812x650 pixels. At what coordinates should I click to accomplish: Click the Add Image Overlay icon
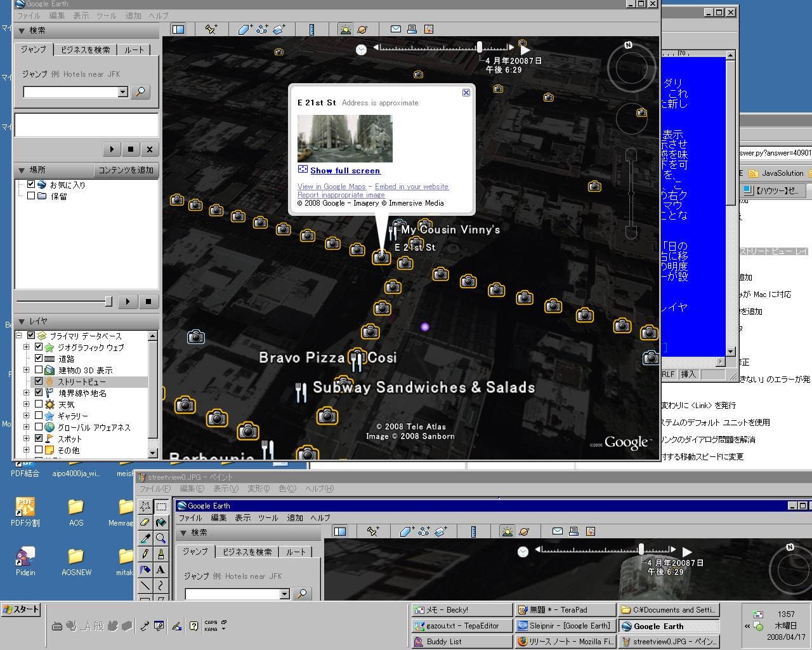pyautogui.click(x=278, y=29)
